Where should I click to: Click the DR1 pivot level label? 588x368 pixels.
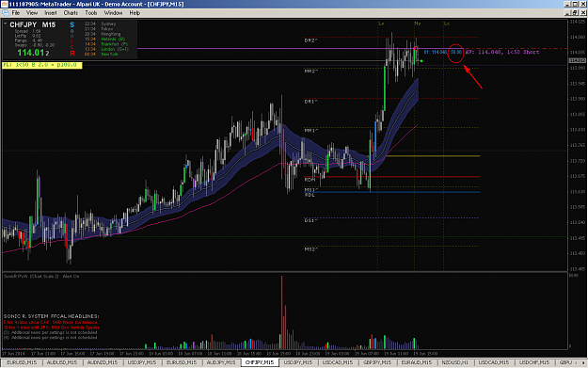(310, 102)
